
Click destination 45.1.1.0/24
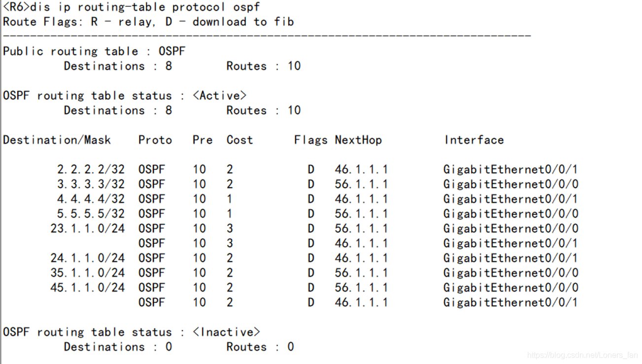coord(88,288)
